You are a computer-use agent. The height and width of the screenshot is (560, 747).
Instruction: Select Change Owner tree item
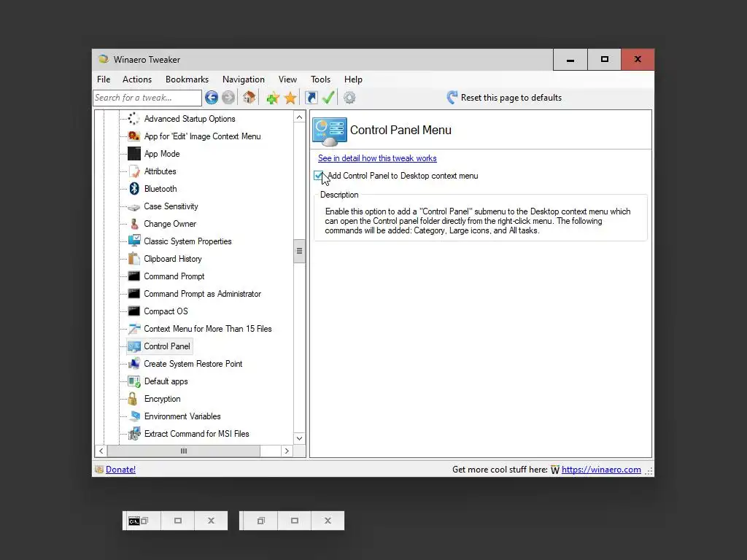(170, 224)
